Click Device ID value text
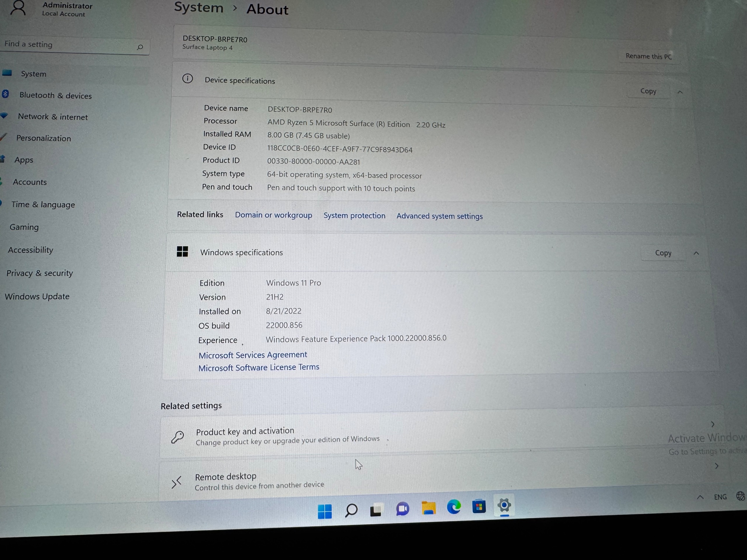 pos(340,149)
